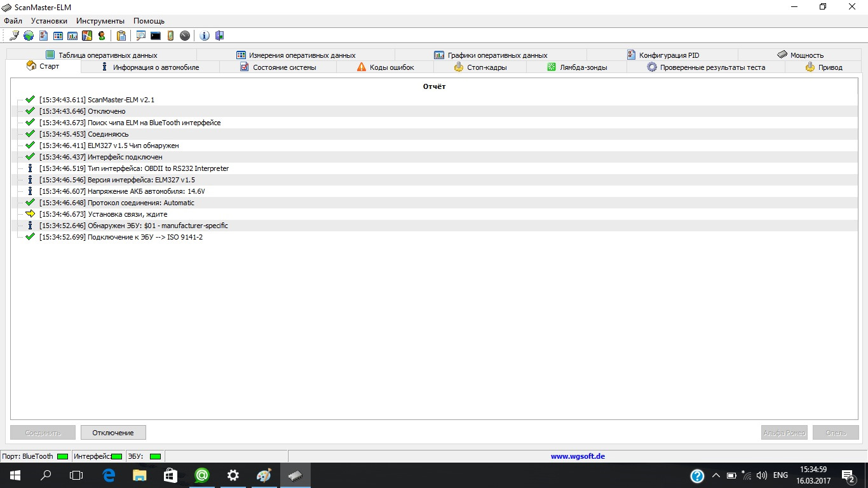
Task: Click the blue info icon in the toolbar
Action: pyautogui.click(x=205, y=36)
